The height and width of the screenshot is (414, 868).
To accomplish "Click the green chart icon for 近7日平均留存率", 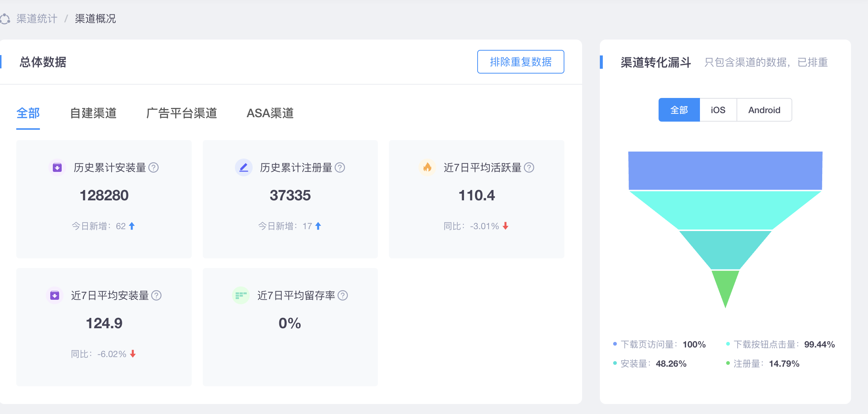I will point(241,295).
